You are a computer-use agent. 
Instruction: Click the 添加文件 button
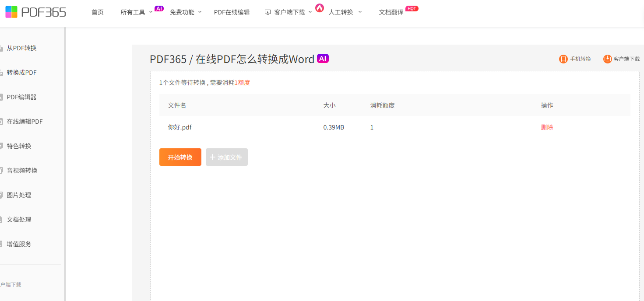(x=226, y=157)
